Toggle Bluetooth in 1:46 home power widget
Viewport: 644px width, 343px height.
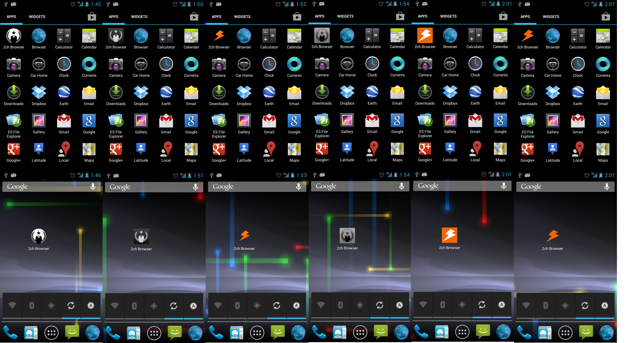(x=32, y=305)
